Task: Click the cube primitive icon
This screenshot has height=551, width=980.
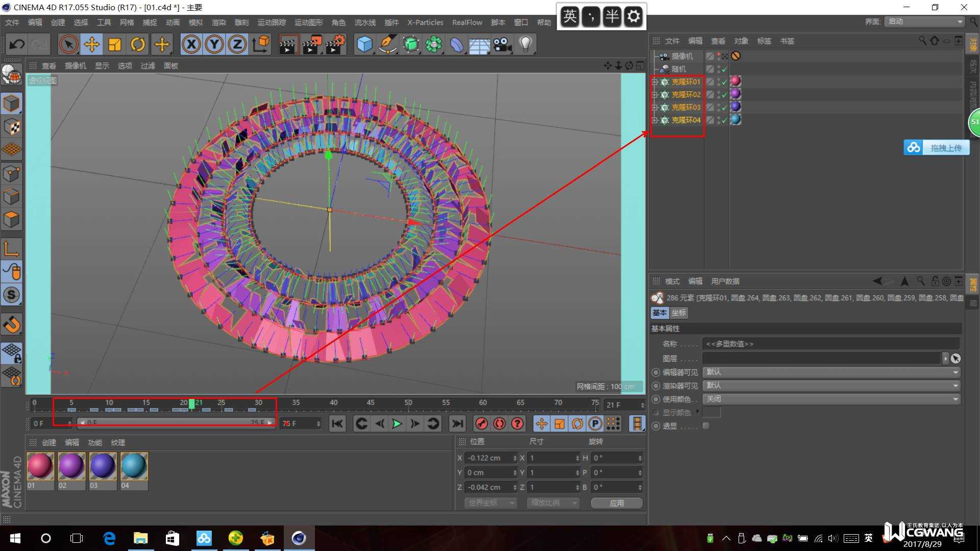Action: click(364, 45)
